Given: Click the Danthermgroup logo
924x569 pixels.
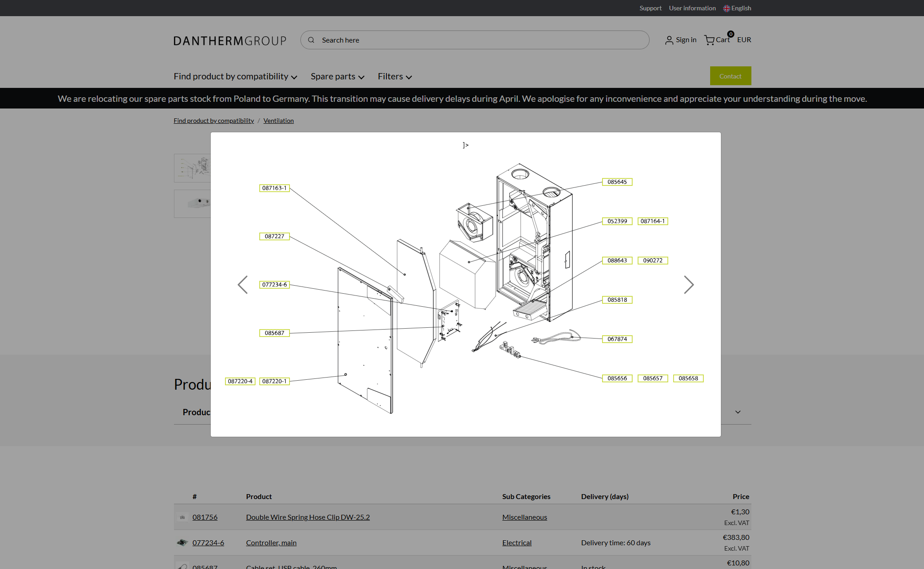Looking at the screenshot, I should 230,41.
